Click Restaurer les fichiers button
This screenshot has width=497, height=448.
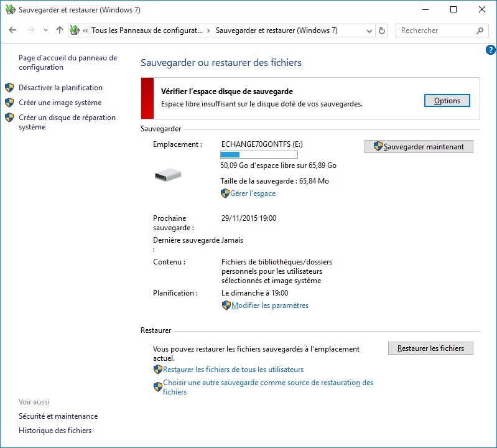point(430,348)
